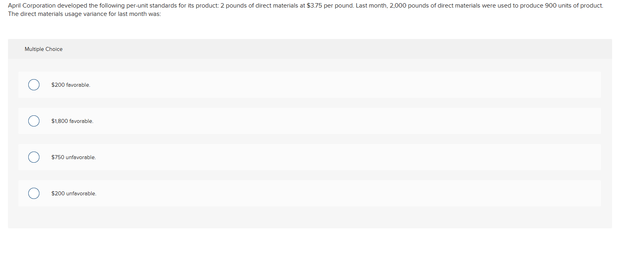Click the $750 unfavorable answer text
Image resolution: width=644 pixels, height=253 pixels.
(73, 157)
